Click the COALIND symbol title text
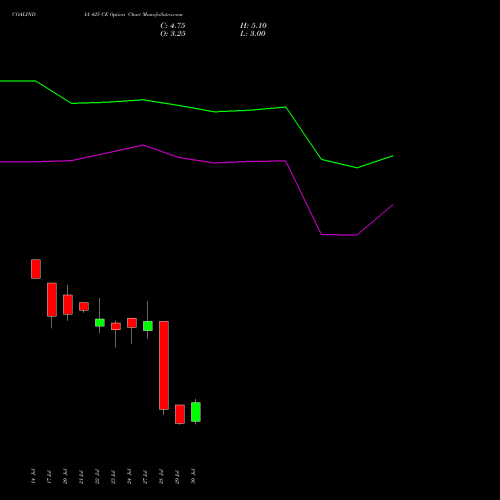The height and width of the screenshot is (500, 500). tap(24, 15)
